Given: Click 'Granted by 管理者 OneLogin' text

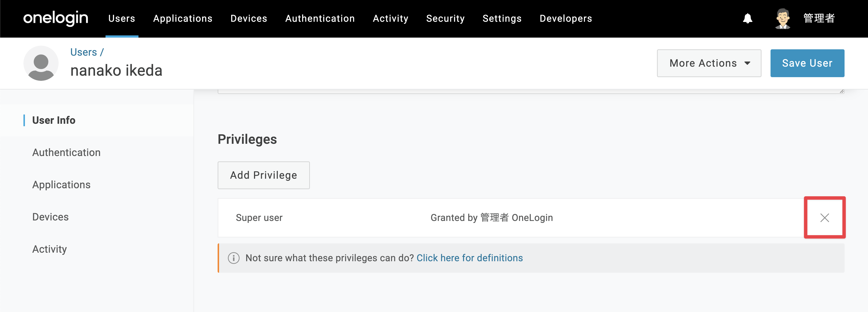Looking at the screenshot, I should pyautogui.click(x=492, y=218).
